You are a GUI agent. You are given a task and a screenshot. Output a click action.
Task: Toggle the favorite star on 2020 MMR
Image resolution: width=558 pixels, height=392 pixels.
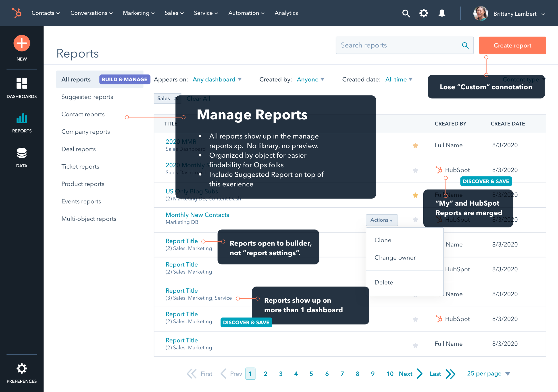pos(415,145)
